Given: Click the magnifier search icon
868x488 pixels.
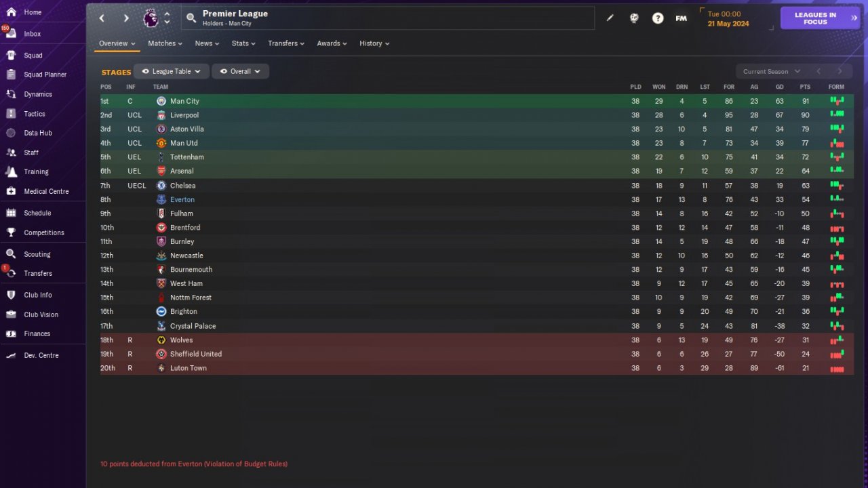Looking at the screenshot, I should (x=191, y=18).
